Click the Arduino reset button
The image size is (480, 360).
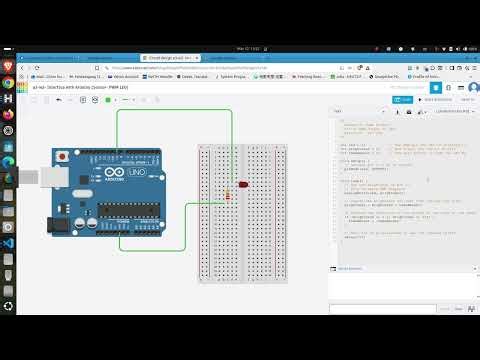(62, 156)
